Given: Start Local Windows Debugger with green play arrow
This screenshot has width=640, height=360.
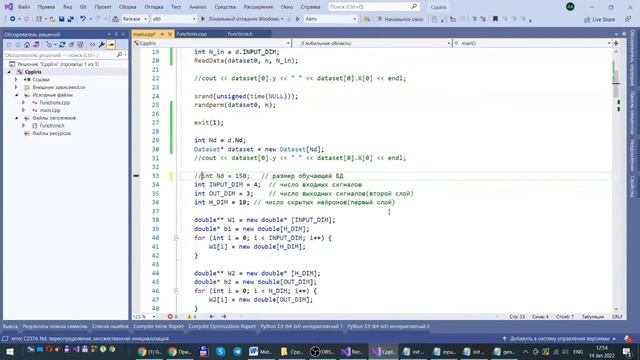Looking at the screenshot, I should (203, 19).
